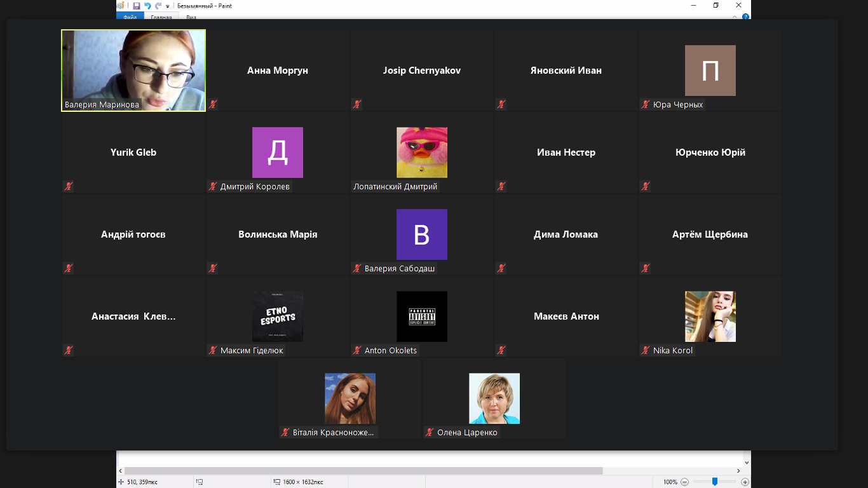This screenshot has width=868, height=488.
Task: Click the zoom out minus icon
Action: tap(684, 482)
